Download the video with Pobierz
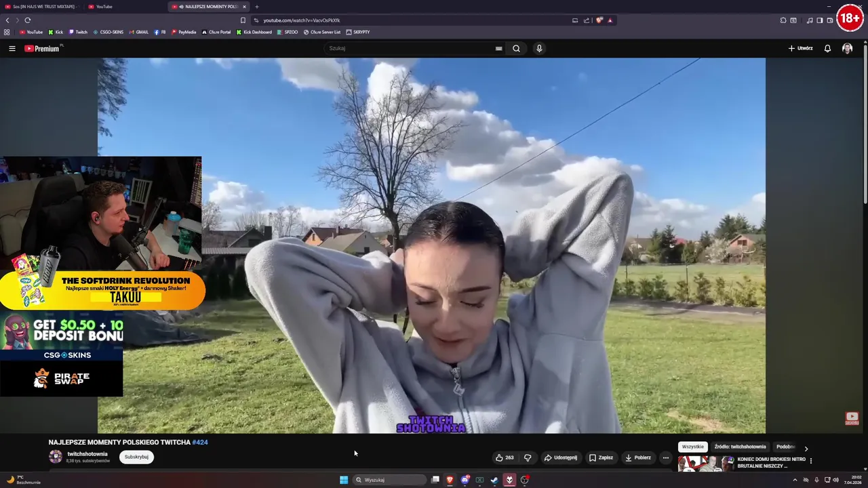This screenshot has height=488, width=868. coord(638,457)
